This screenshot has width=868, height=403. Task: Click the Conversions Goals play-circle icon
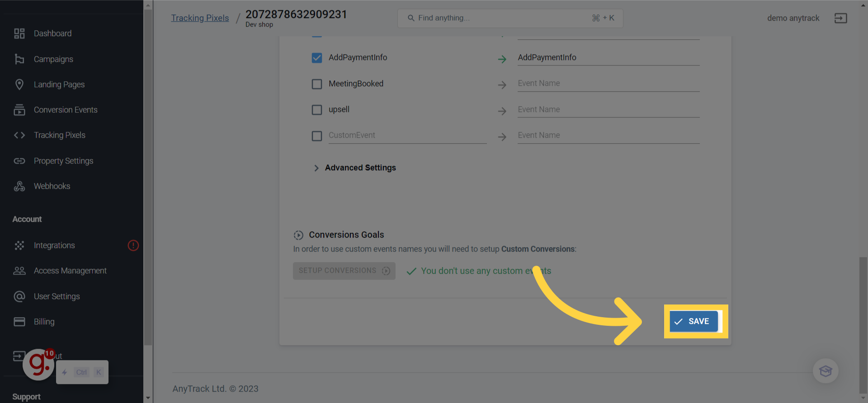pyautogui.click(x=298, y=235)
